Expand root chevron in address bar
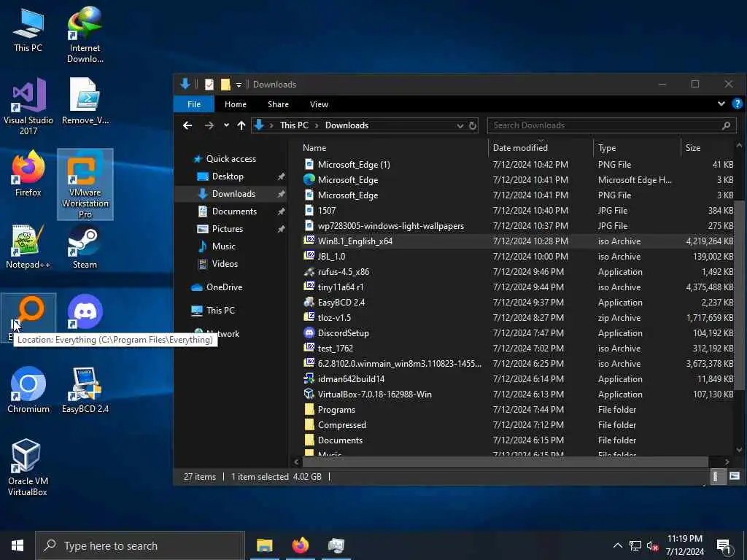 [271, 125]
